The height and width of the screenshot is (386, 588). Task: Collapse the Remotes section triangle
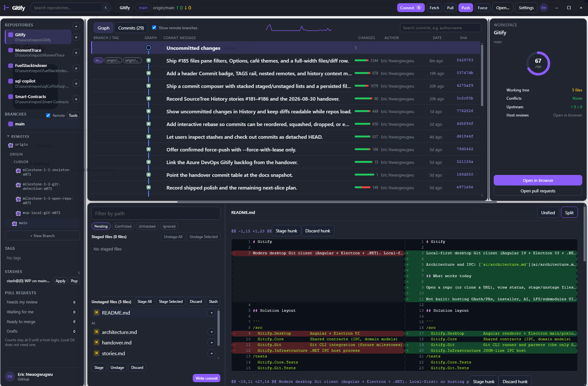pos(8,136)
